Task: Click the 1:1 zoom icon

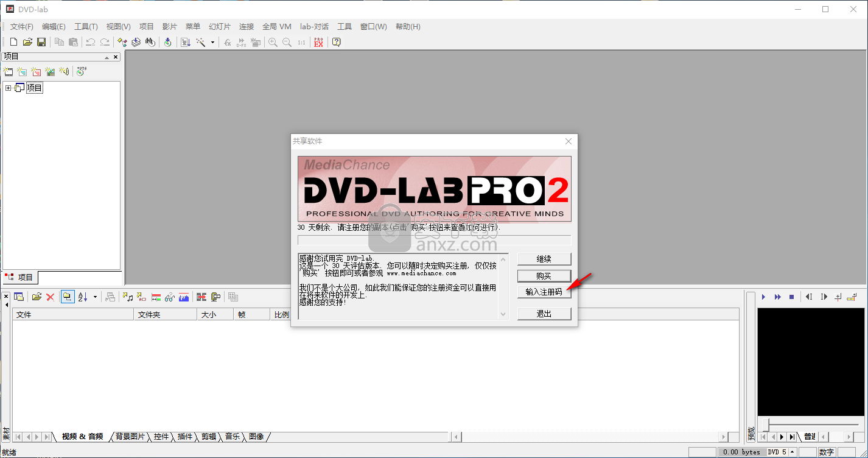Action: pyautogui.click(x=301, y=42)
